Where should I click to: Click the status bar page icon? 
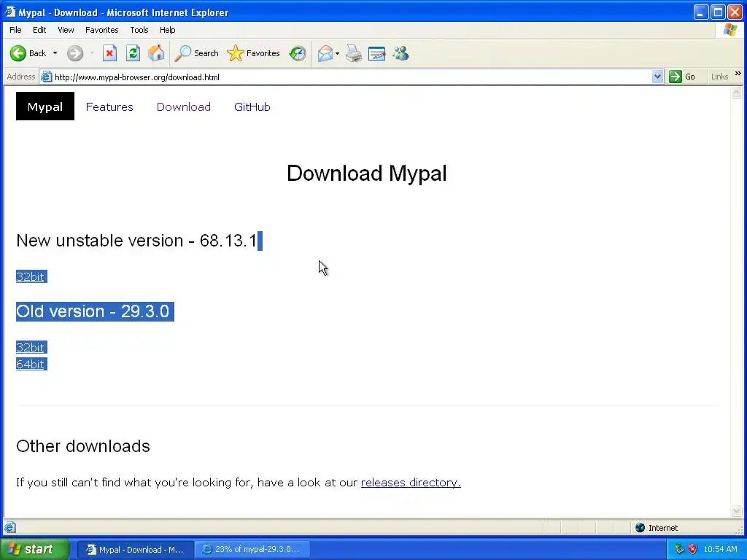point(10,528)
